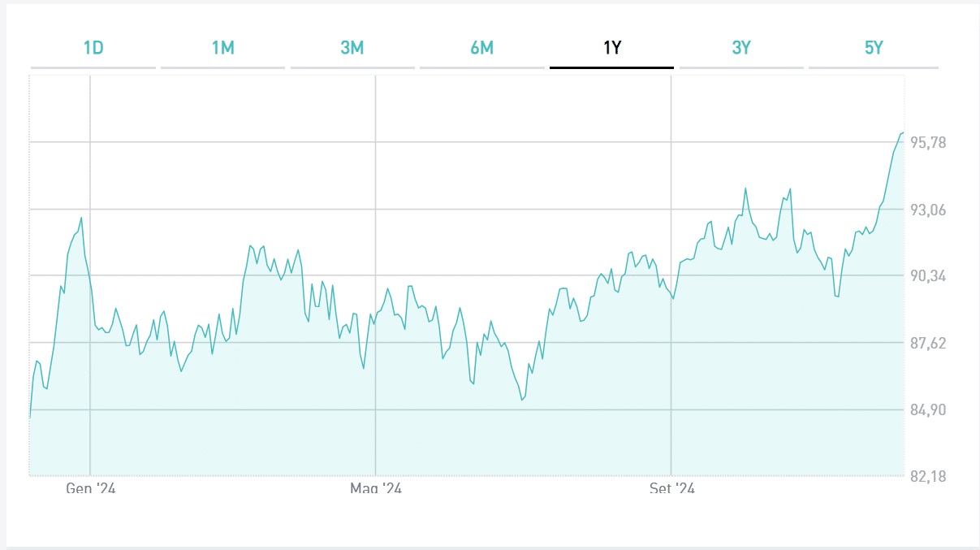
Task: Switch chart to the 3Y range
Action: point(741,48)
